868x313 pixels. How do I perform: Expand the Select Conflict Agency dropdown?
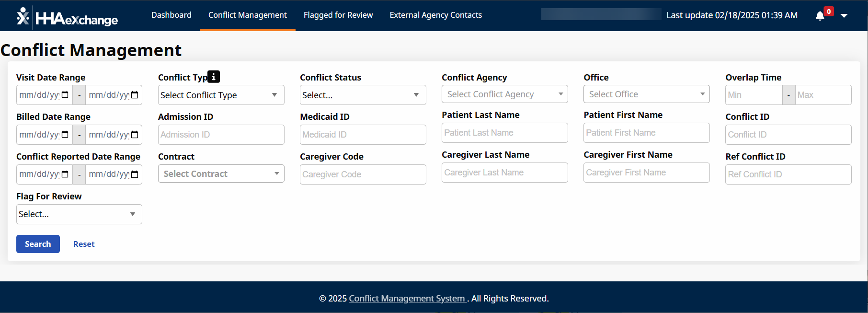click(x=504, y=94)
